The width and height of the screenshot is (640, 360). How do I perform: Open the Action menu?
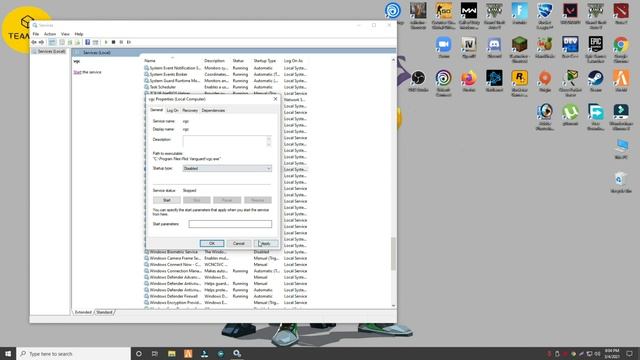(50, 34)
